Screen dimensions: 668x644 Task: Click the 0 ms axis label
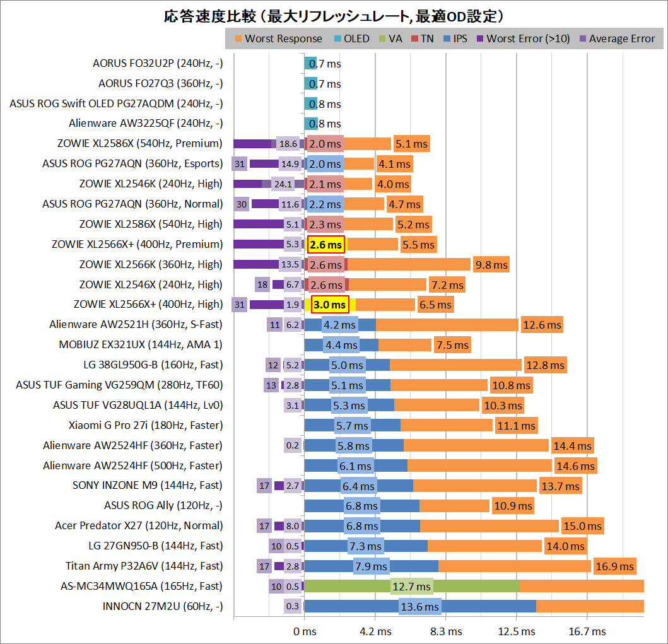pos(305,631)
